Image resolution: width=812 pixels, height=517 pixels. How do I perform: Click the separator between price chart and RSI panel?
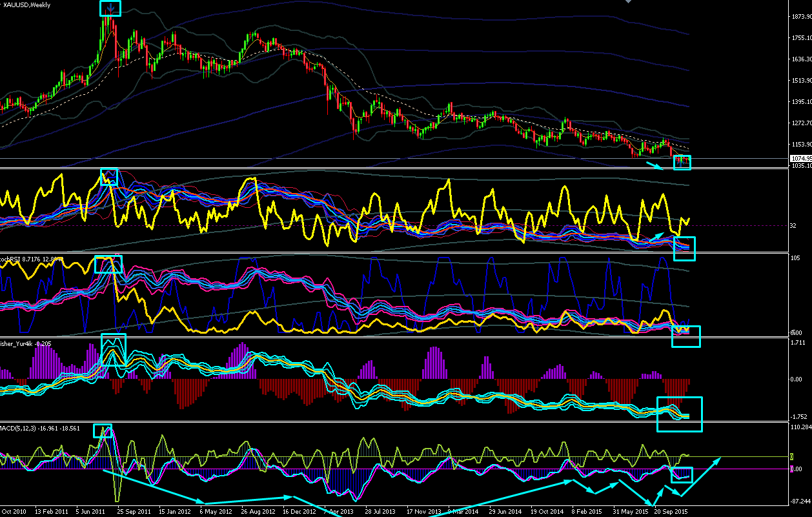pos(406,169)
